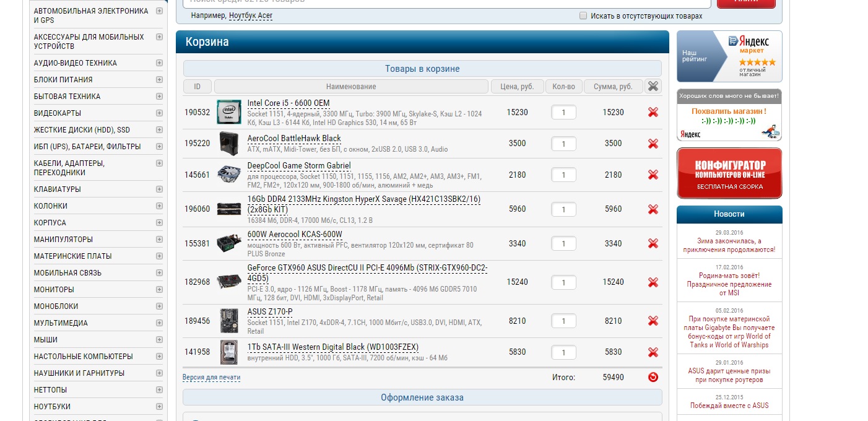Expand 'Видеокарты' category
868x421 pixels.
(159, 113)
